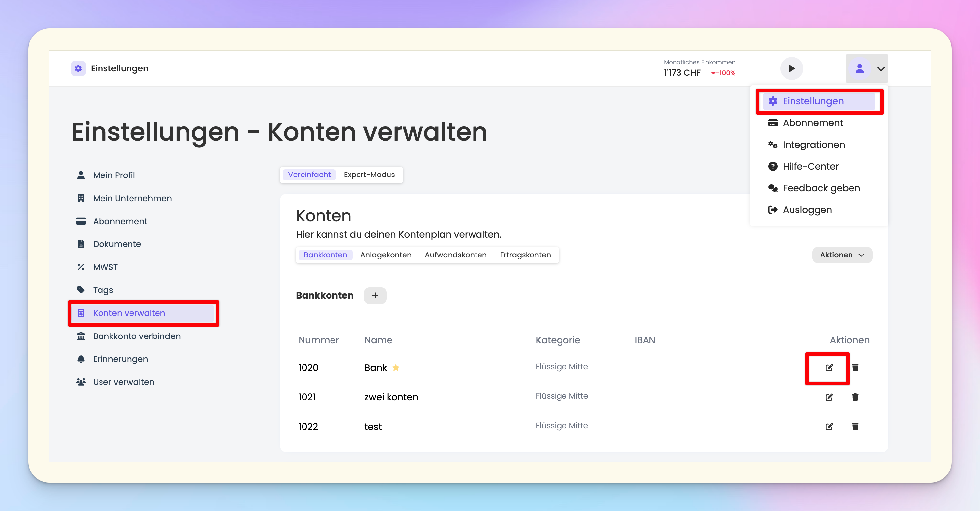The image size is (980, 511).
Task: Click edit icon for account 1020 Bank
Action: pos(829,368)
